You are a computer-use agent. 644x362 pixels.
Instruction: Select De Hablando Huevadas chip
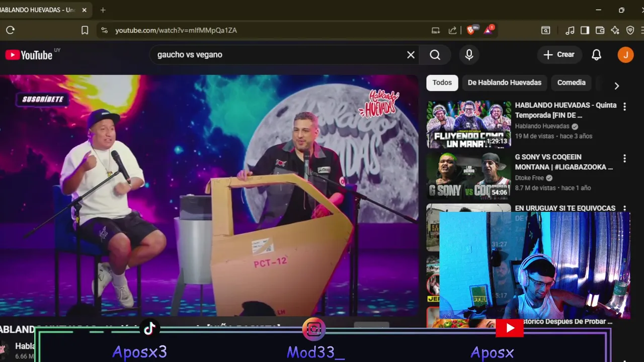505,82
